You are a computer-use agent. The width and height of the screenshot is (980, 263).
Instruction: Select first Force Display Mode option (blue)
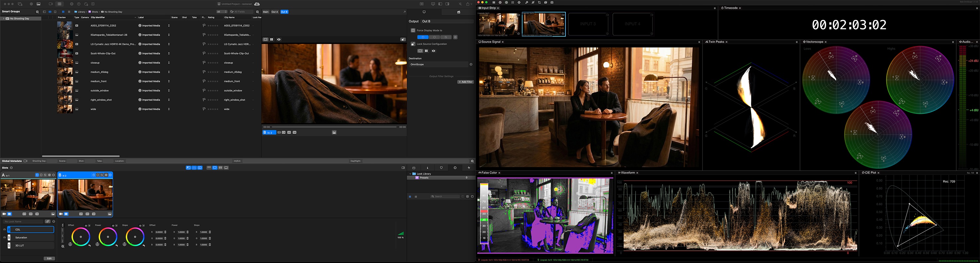pos(423,37)
